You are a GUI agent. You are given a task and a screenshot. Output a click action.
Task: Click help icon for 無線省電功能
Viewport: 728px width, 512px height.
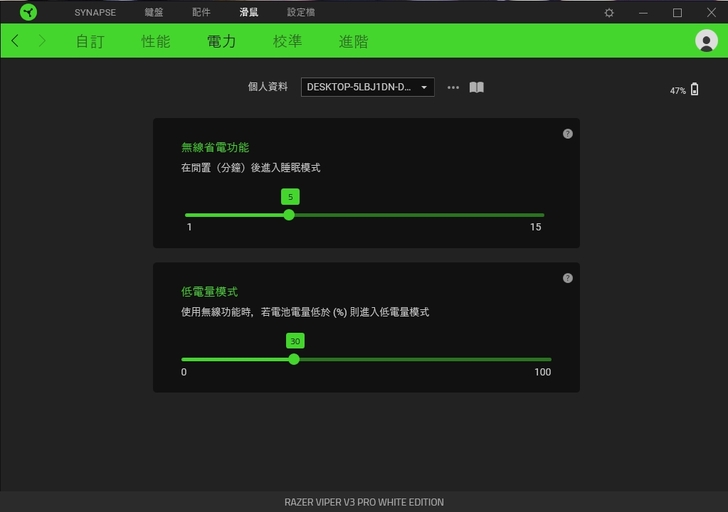click(x=567, y=134)
